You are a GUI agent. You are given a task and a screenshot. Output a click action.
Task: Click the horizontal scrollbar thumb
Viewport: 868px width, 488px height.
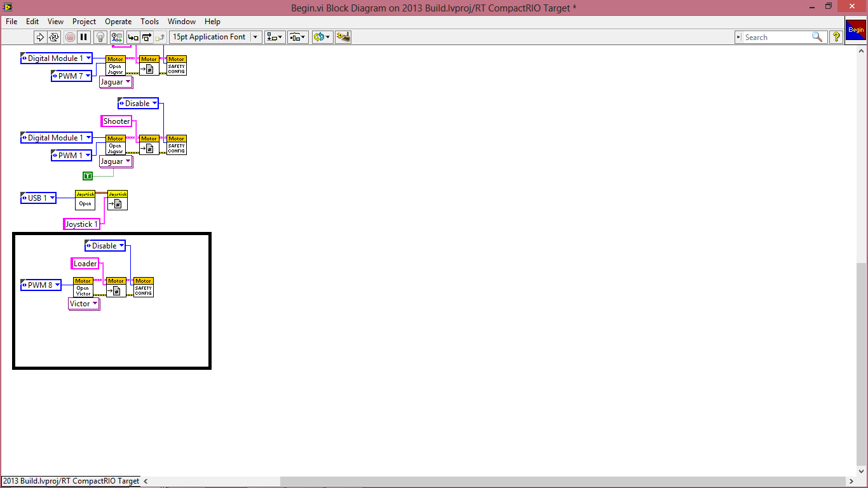pyautogui.click(x=563, y=481)
